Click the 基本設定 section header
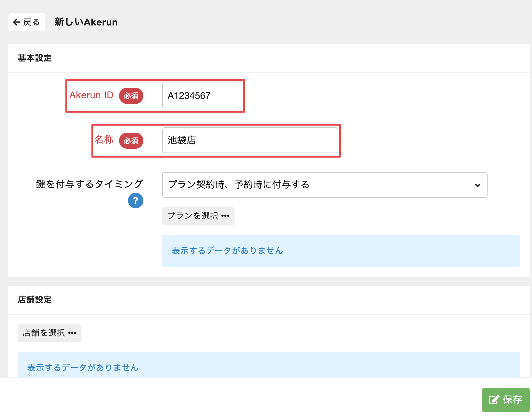This screenshot has width=532, height=417. (35, 58)
